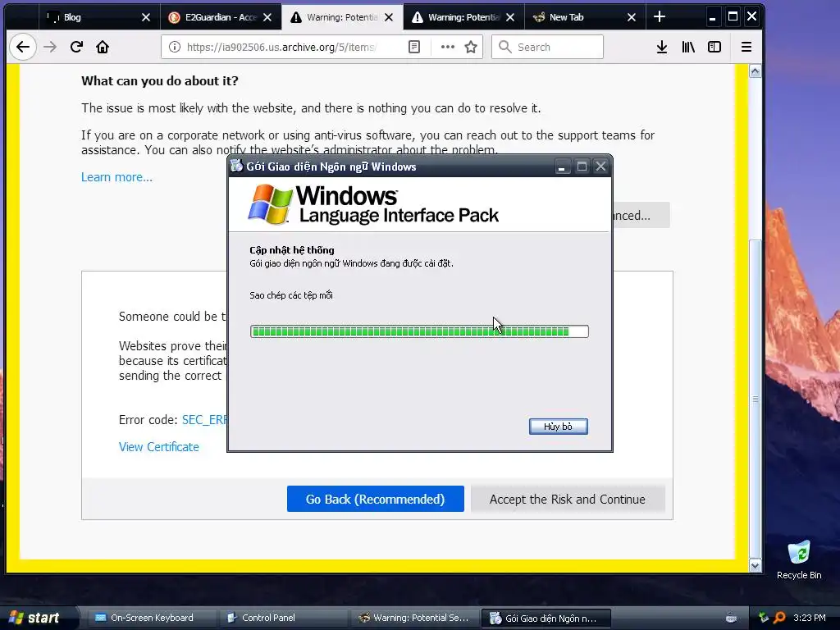Open a new tab with plus button

tap(660, 17)
